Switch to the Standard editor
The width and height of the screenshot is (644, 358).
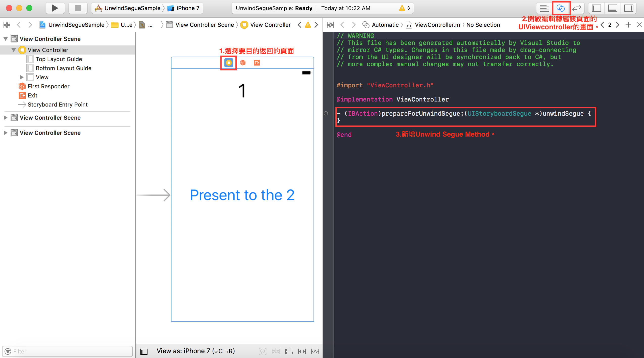click(x=544, y=8)
